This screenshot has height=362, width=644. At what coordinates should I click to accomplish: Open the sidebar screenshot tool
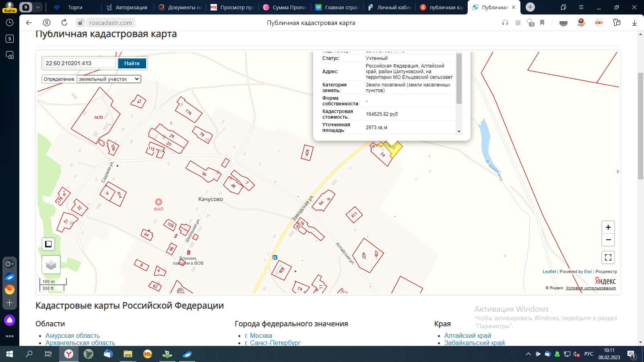point(10,55)
